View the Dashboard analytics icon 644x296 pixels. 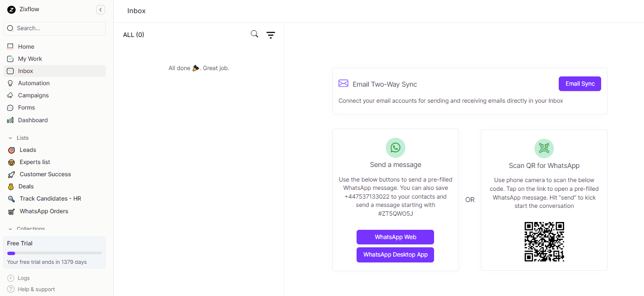[x=10, y=120]
